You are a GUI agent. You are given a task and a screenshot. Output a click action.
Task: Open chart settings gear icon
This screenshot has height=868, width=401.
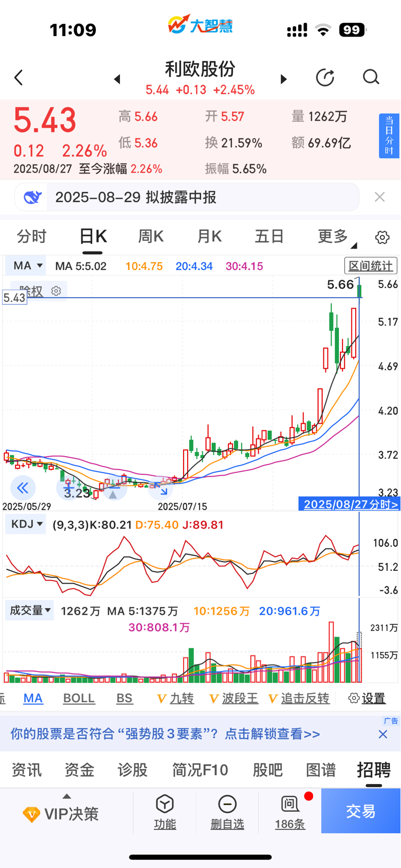(x=382, y=237)
